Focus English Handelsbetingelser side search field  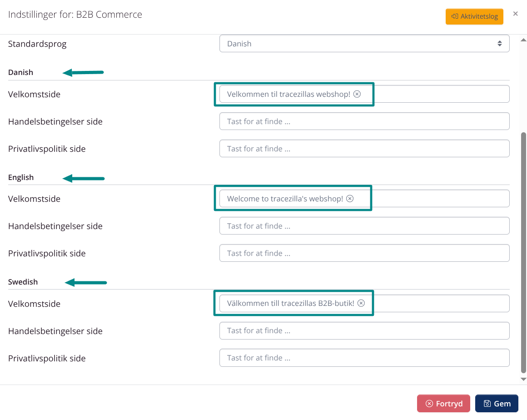pyautogui.click(x=364, y=226)
